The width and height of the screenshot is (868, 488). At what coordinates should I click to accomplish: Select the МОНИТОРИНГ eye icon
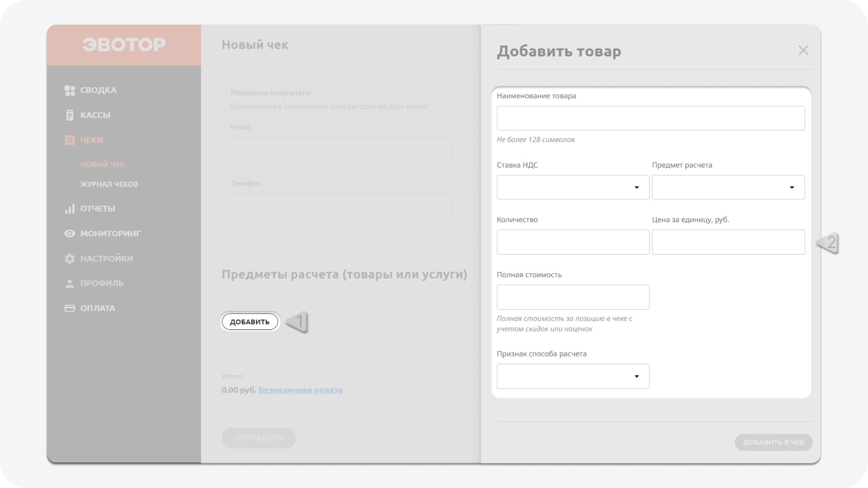click(x=70, y=233)
